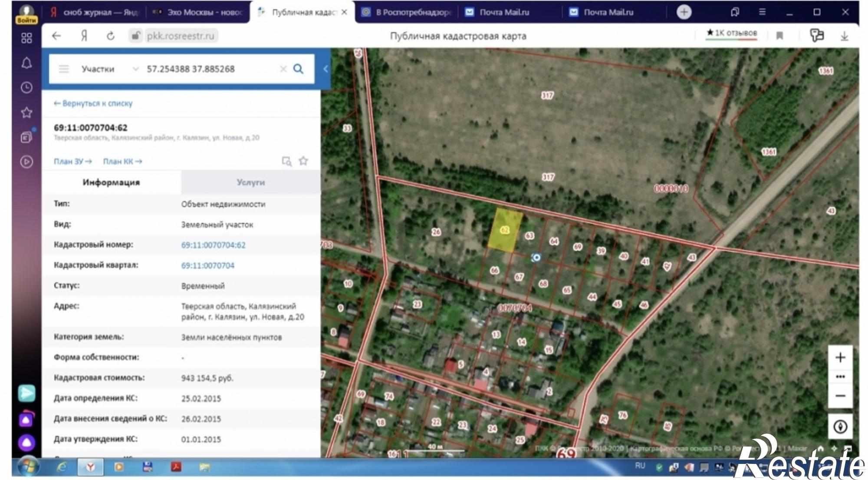Toggle the browser bookmark icon
The height and width of the screenshot is (480, 868).
779,36
